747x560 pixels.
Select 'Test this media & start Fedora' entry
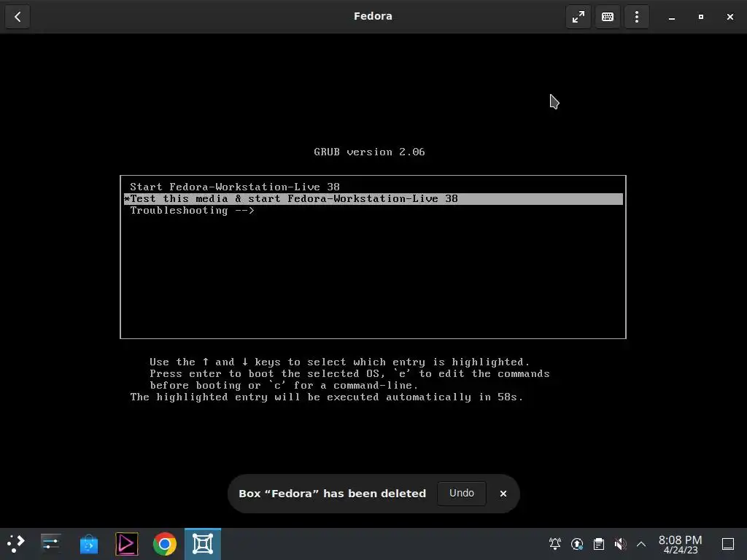point(373,198)
